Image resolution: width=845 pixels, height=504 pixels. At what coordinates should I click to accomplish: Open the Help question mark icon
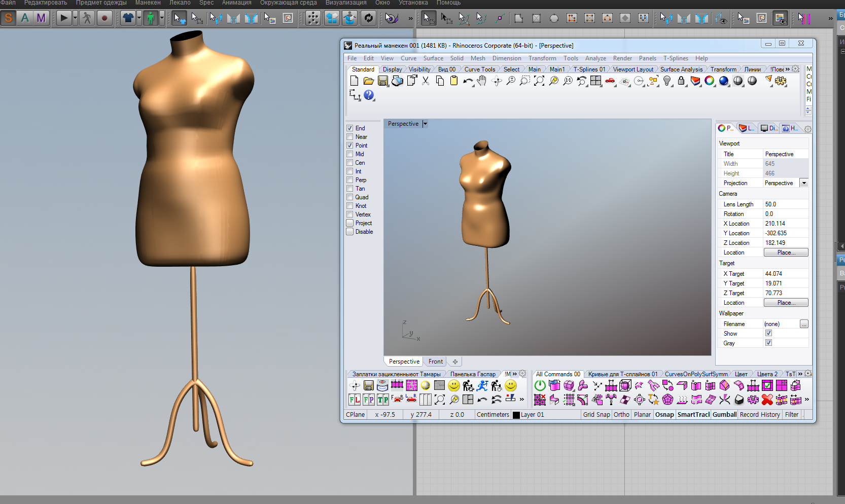369,95
